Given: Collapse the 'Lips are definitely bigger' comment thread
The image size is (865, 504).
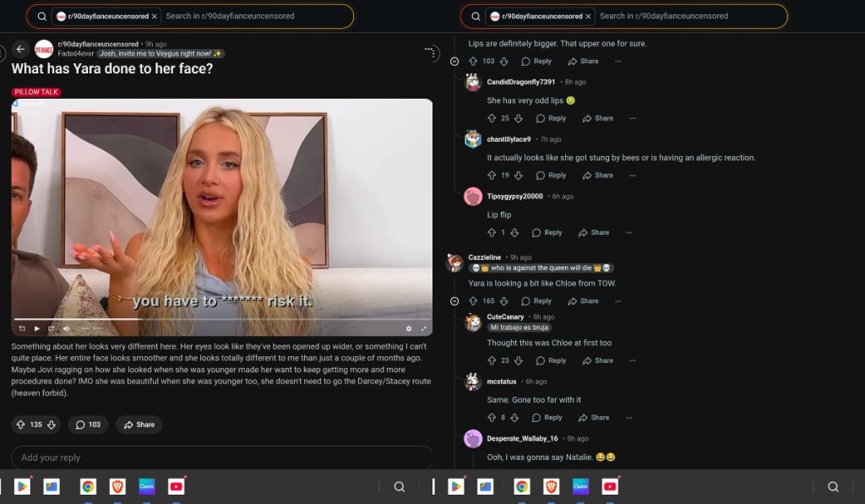Looking at the screenshot, I should click(454, 61).
